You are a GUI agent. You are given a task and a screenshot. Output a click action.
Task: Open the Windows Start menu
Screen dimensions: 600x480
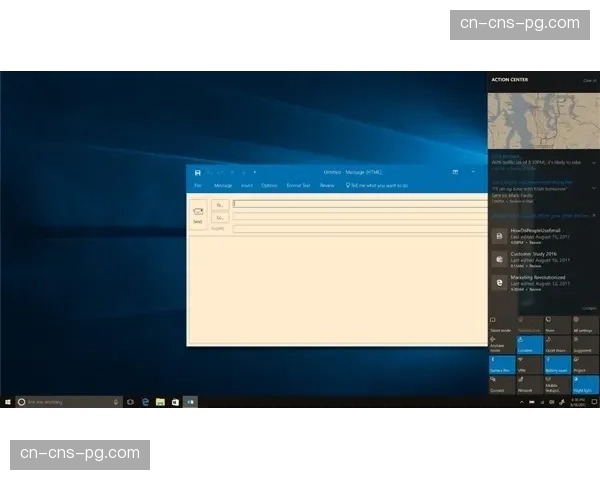[8, 401]
